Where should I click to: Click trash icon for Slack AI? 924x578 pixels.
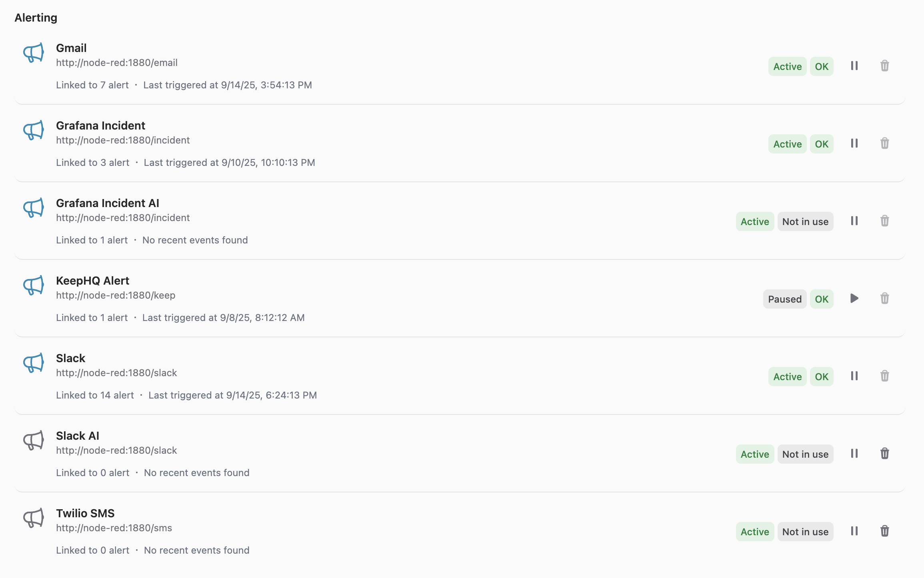tap(884, 454)
